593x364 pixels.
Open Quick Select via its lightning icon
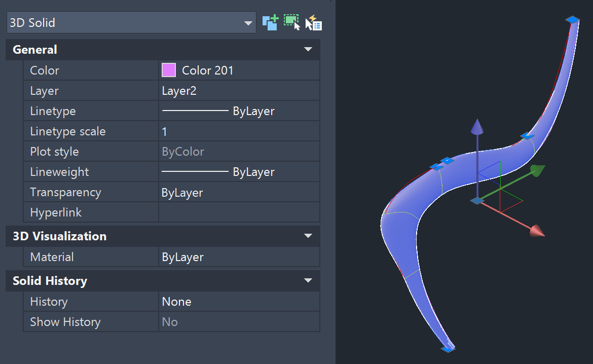click(x=314, y=22)
